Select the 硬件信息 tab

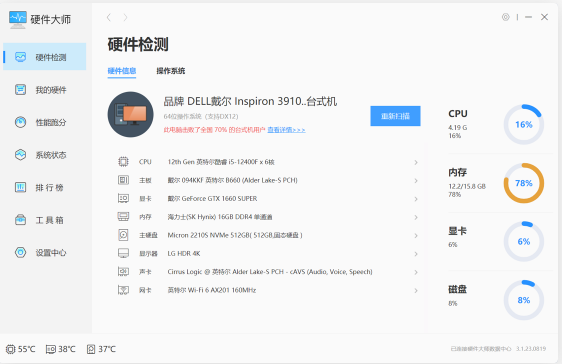[122, 71]
